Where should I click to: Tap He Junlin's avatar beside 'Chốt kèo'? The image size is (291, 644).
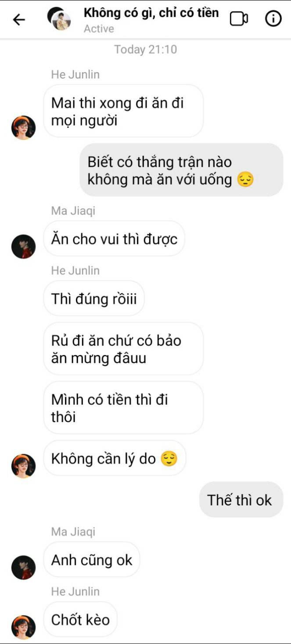click(x=23, y=627)
